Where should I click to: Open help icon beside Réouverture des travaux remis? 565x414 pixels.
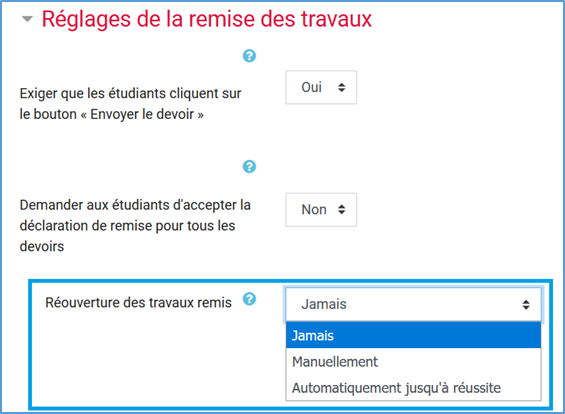(249, 299)
